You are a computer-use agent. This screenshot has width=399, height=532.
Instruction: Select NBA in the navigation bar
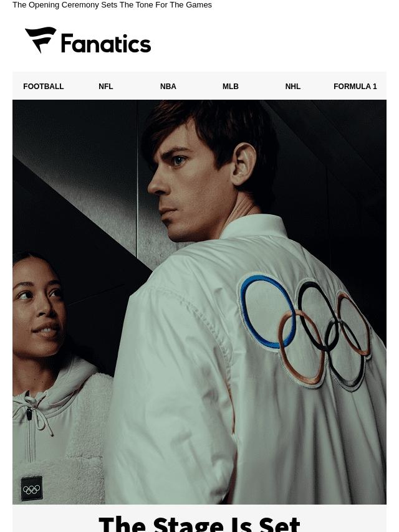168,87
